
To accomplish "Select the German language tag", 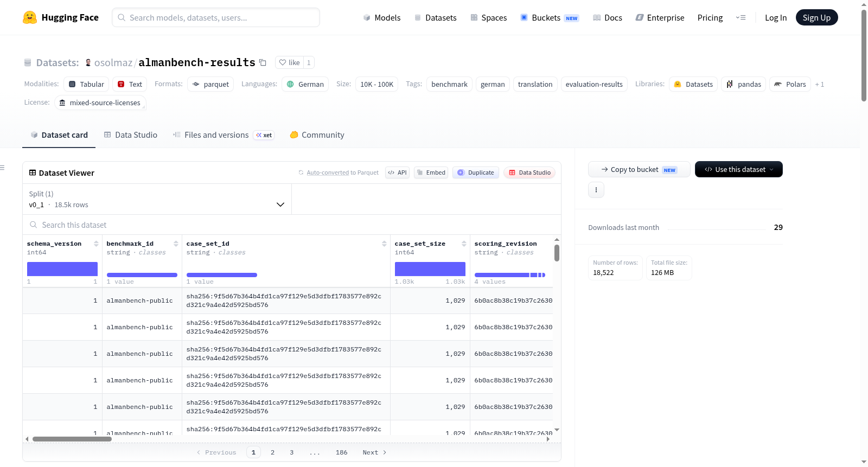I will [305, 84].
